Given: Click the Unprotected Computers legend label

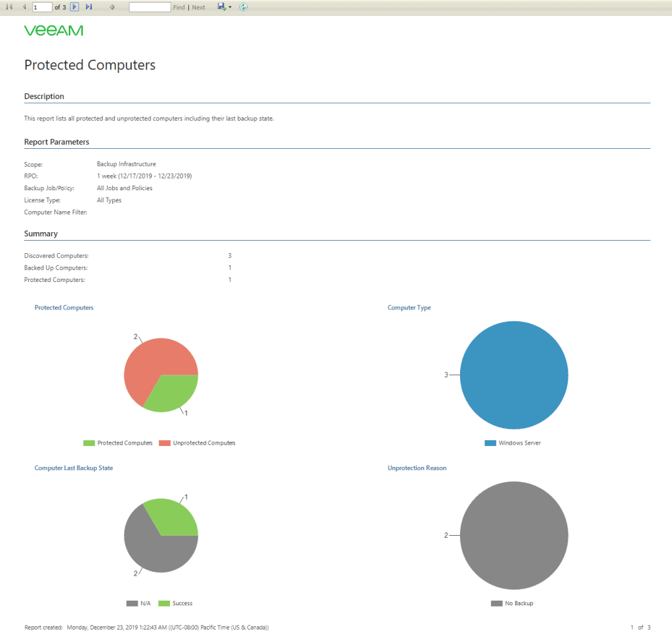Looking at the screenshot, I should (204, 443).
